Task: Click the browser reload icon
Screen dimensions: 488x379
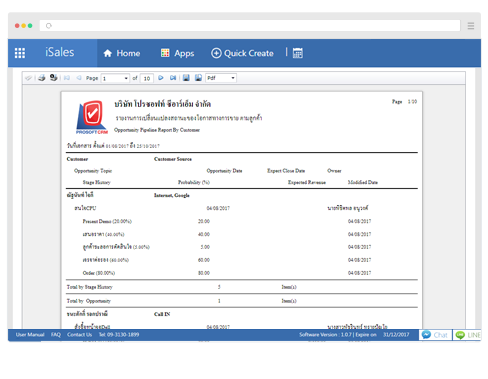Action: tap(49, 26)
